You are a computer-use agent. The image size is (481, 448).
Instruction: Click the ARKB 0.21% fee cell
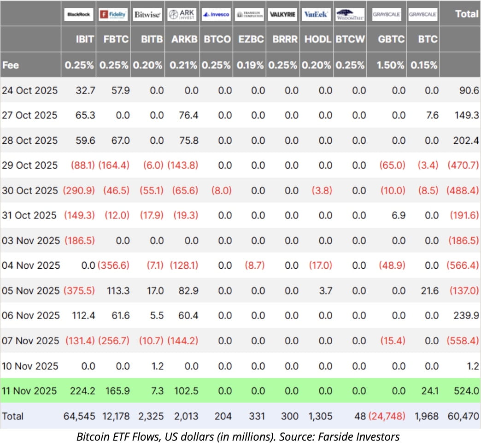tap(183, 65)
